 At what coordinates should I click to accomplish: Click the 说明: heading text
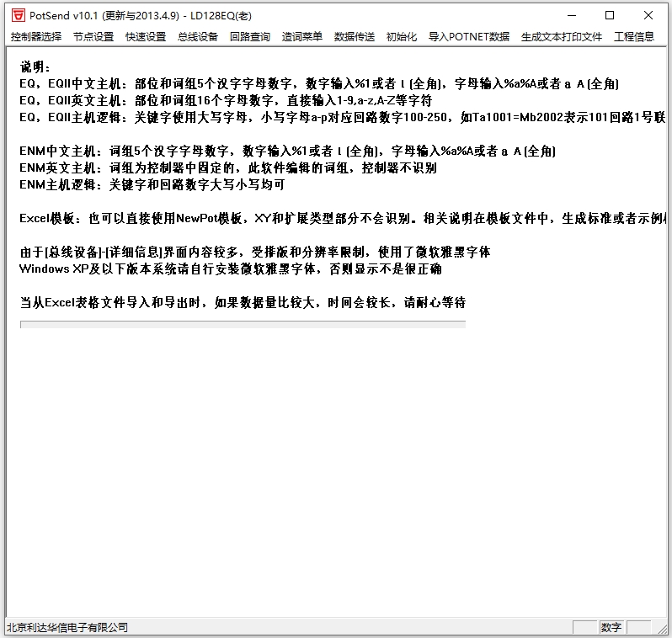click(x=35, y=67)
